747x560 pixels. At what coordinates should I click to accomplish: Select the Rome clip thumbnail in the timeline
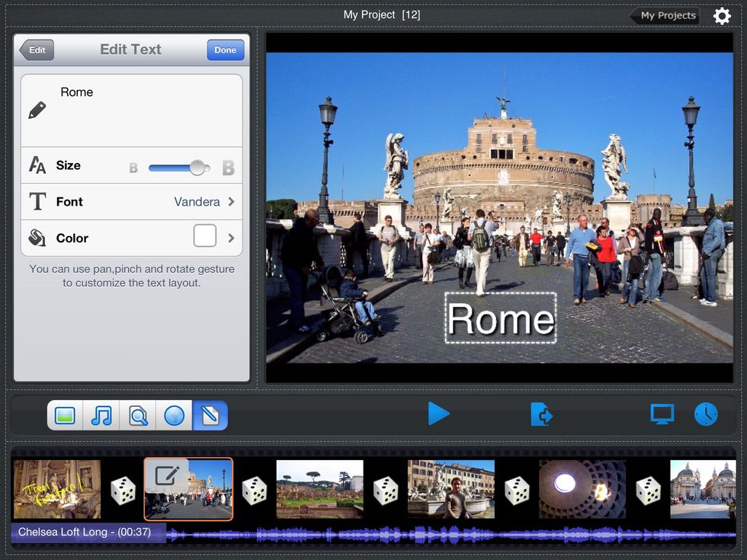point(188,490)
